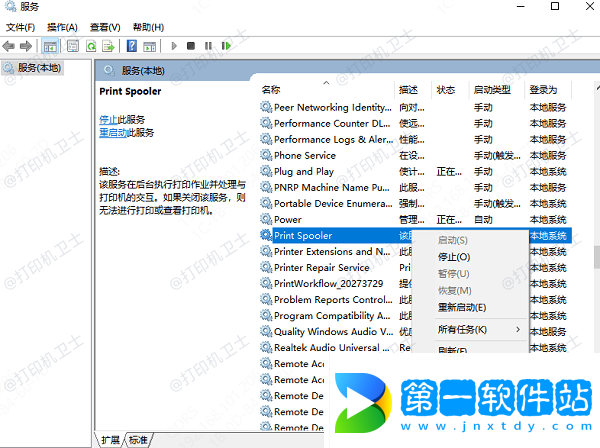Click gear icon beside Portable Device Enumerator
Viewport: 600px width, 448px height.
266,203
